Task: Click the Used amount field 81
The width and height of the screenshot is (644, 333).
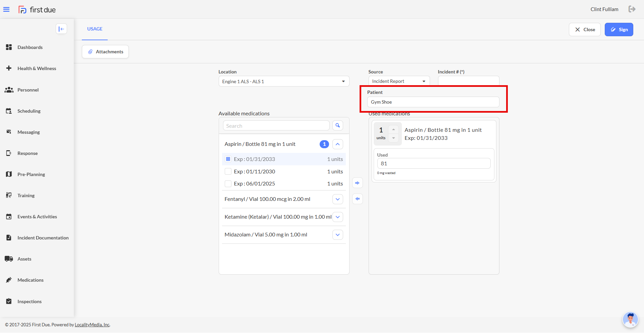Action: [434, 163]
